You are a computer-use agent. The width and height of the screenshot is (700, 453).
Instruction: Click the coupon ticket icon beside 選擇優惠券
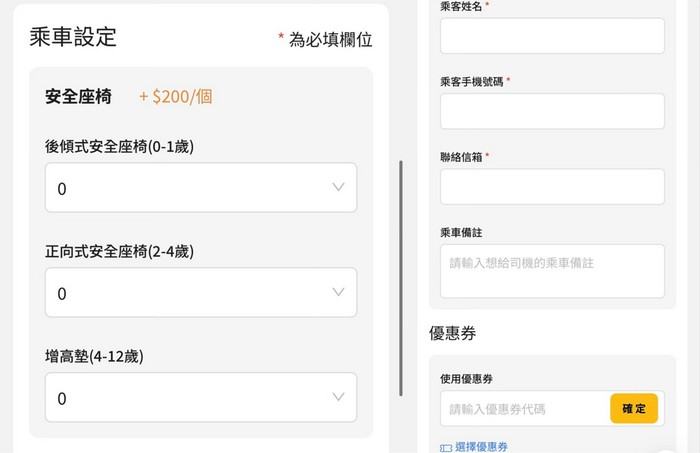tap(445, 447)
